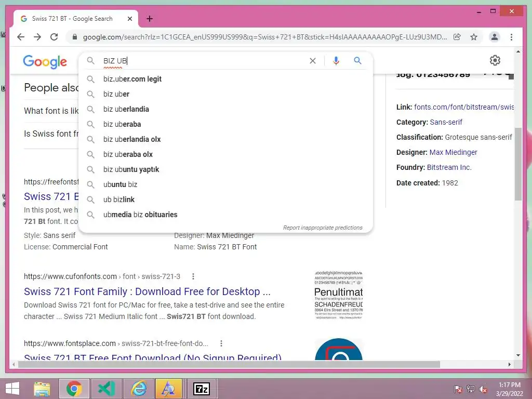Reload the Google search page
The width and height of the screenshot is (532, 399).
[54, 37]
